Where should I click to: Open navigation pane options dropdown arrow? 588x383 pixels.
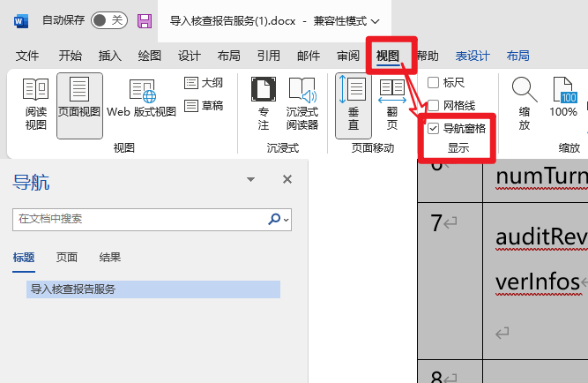(x=251, y=179)
